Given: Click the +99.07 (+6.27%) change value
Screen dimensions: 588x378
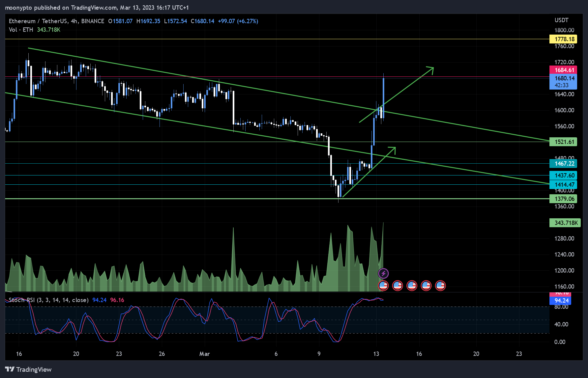Looking at the screenshot, I should (x=238, y=21).
